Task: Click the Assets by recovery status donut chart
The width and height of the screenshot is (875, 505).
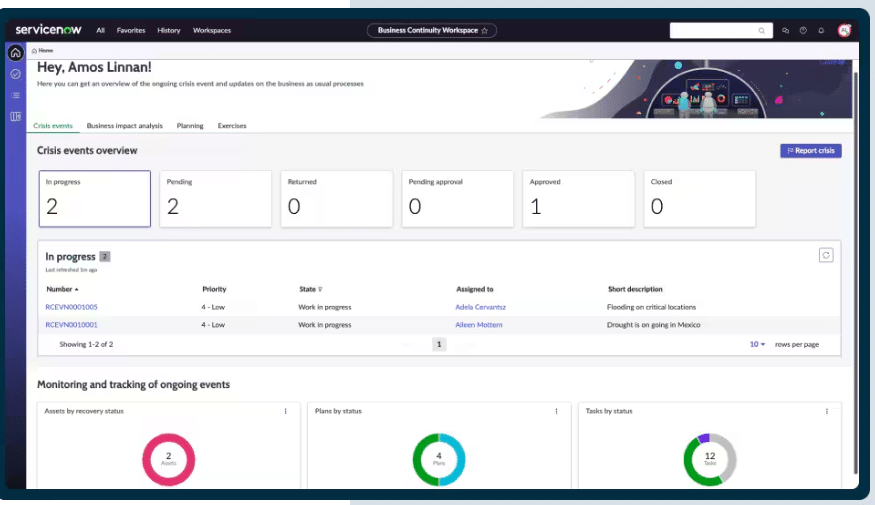Action: pyautogui.click(x=169, y=460)
